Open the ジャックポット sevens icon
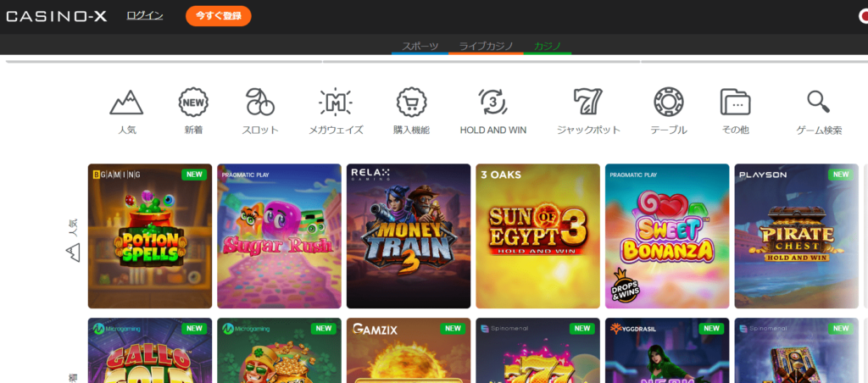The height and width of the screenshot is (383, 868). pyautogui.click(x=588, y=102)
